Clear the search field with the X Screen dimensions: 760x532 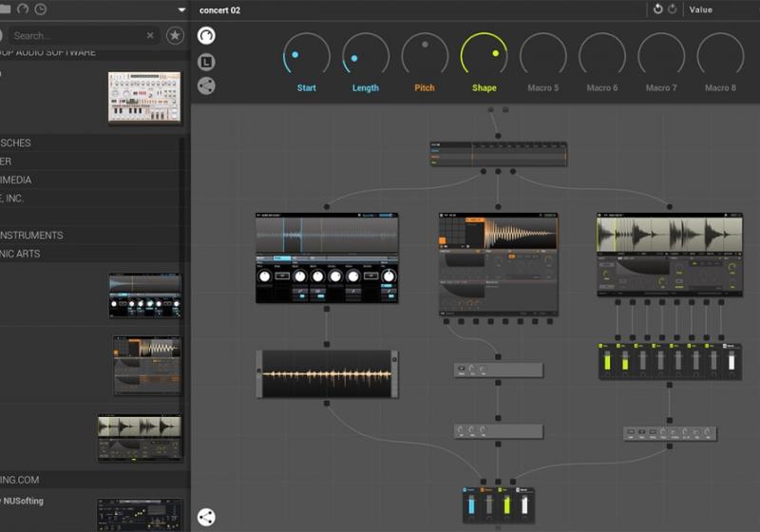click(x=150, y=35)
